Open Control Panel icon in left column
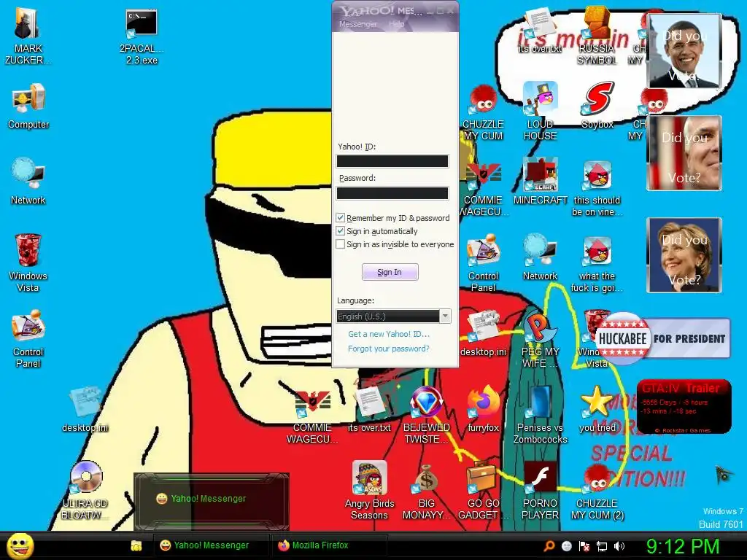This screenshot has width=747, height=560. tap(28, 338)
